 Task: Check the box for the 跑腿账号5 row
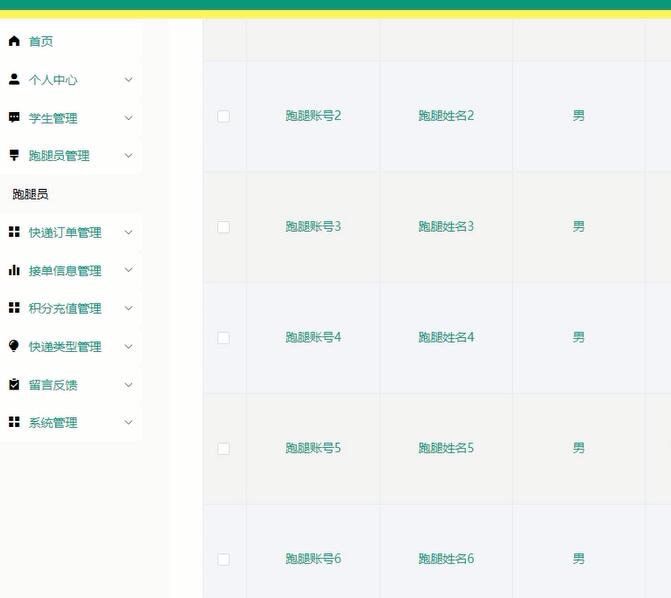coord(223,449)
